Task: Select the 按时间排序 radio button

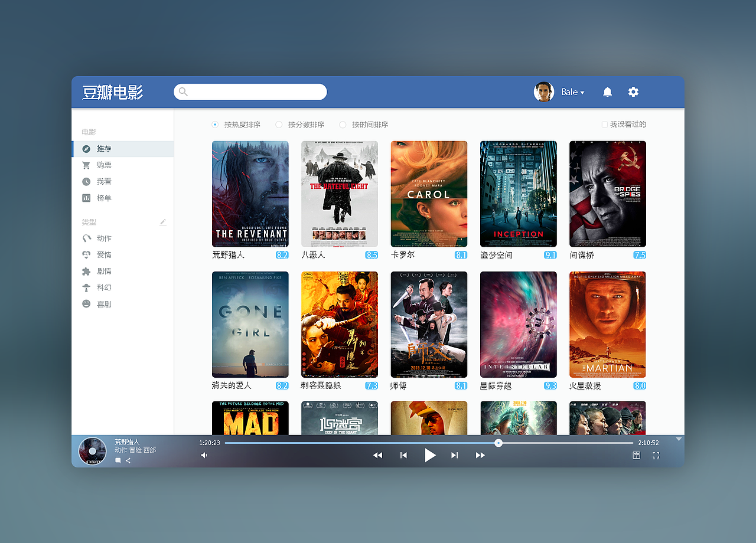Action: (x=343, y=125)
